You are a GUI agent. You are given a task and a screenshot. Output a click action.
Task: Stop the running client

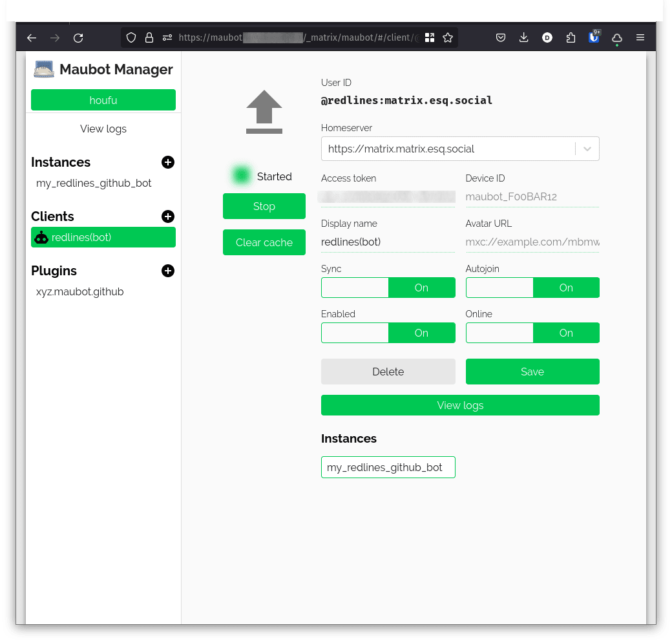point(264,206)
